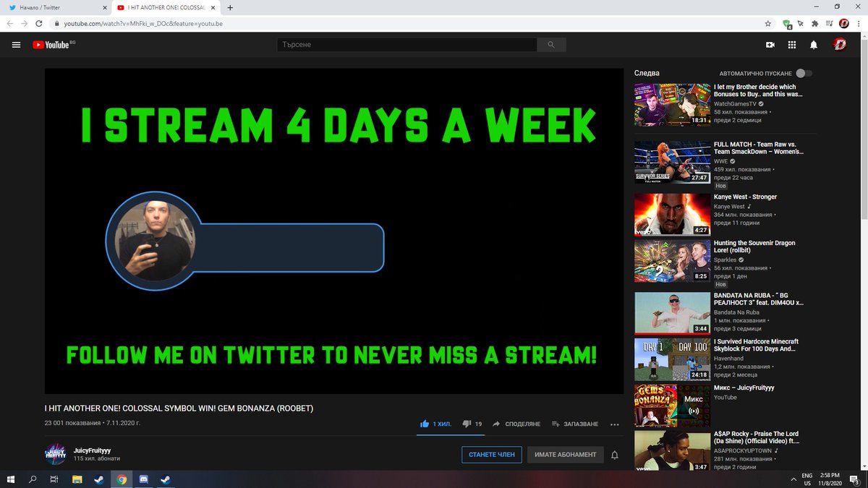Open the YouTube account avatar menu
This screenshot has width=868, height=488.
coord(840,45)
